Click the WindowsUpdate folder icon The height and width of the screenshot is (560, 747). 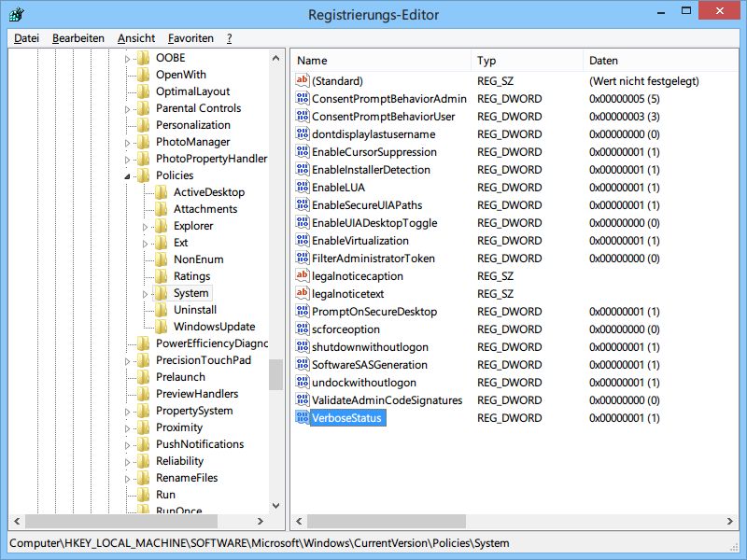[x=161, y=326]
